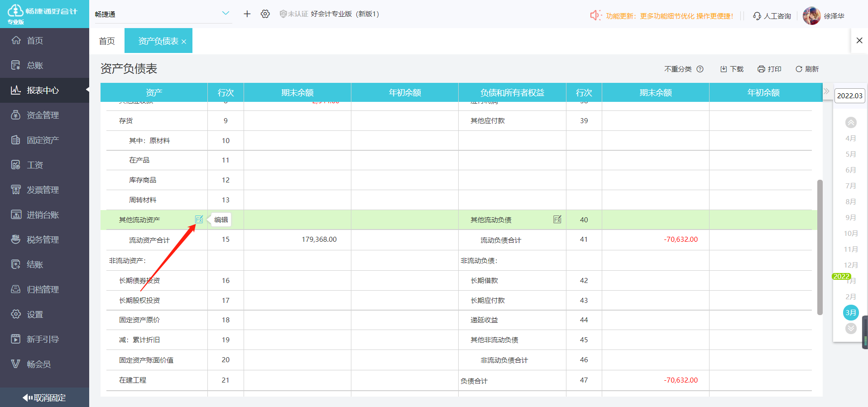Click the -70,632.00 value in 负债合计 row

681,380
